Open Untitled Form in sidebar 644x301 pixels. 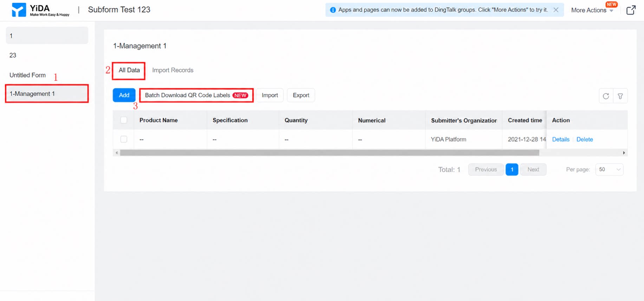point(27,75)
